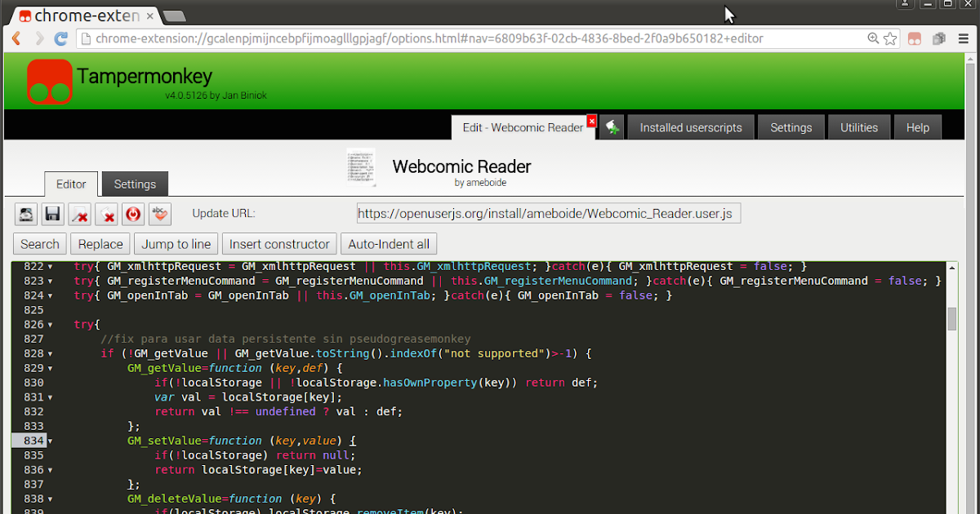Open the Help tab
Viewport: 980px width, 514px height.
918,127
